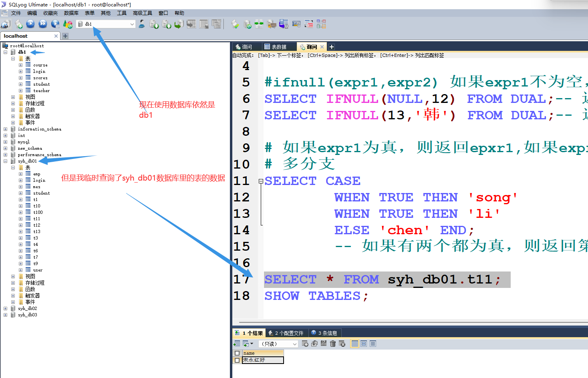Click the truck migration toolbar icon
Screen dimensions: 588x378
point(272,24)
